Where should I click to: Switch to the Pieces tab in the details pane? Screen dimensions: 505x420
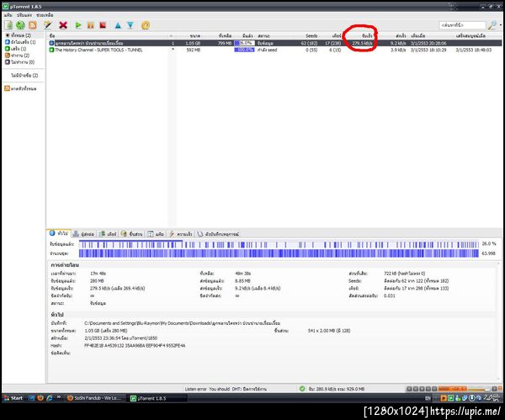pyautogui.click(x=132, y=234)
